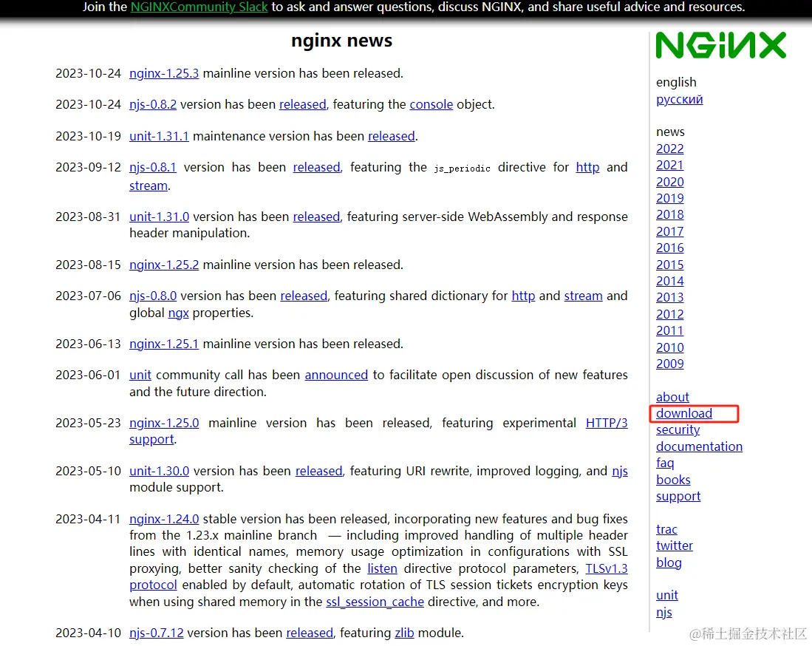The width and height of the screenshot is (812, 646).
Task: Follow the console object link
Action: [431, 105]
